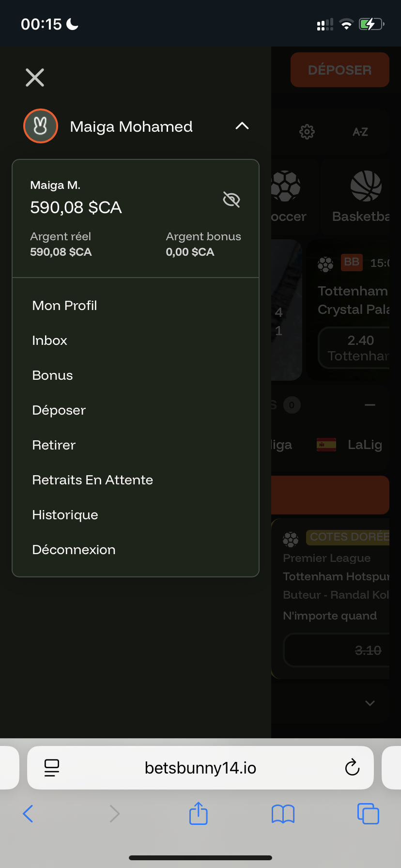401x868 pixels.
Task: Hide the balance with eye icon
Action: tap(231, 199)
